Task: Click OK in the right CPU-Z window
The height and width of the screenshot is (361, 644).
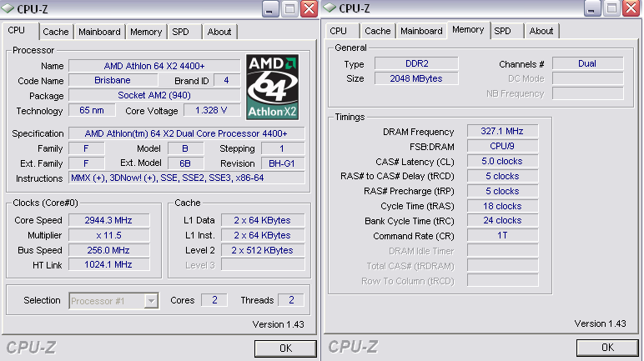Action: (x=607, y=348)
